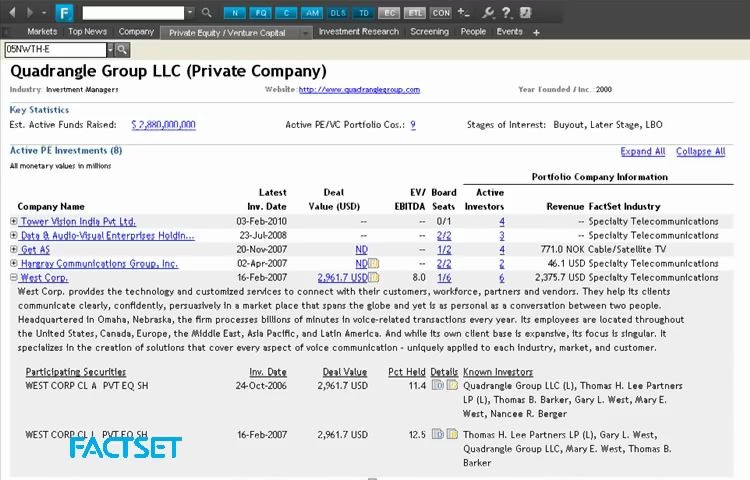Open Hargray Communications Group, Inc. link
Image resolution: width=750 pixels, height=480 pixels.
coord(99,263)
